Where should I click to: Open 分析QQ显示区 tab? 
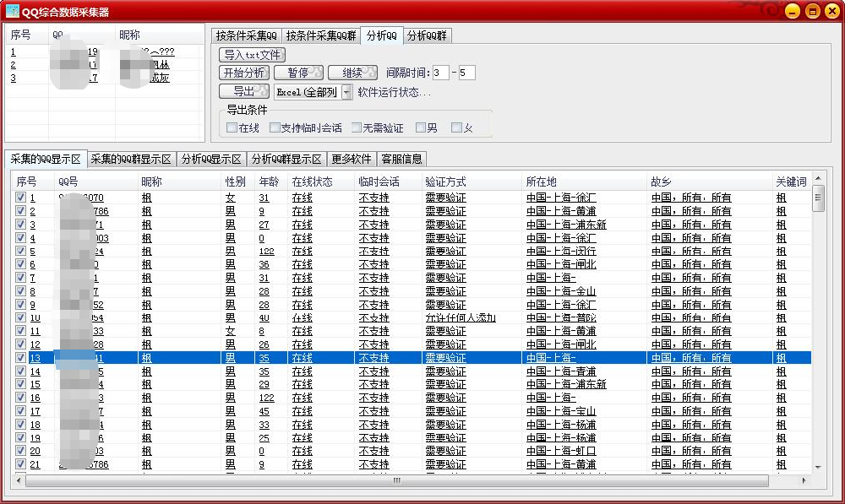pyautogui.click(x=211, y=159)
